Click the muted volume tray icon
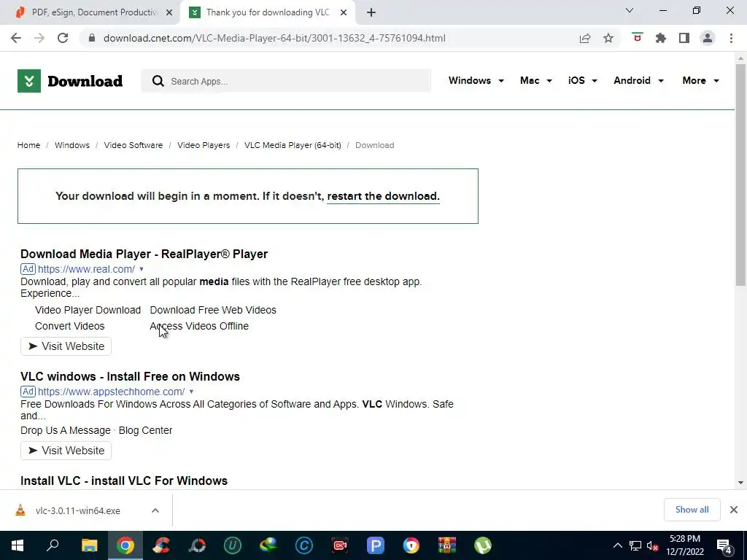The image size is (747, 560). coord(652,545)
